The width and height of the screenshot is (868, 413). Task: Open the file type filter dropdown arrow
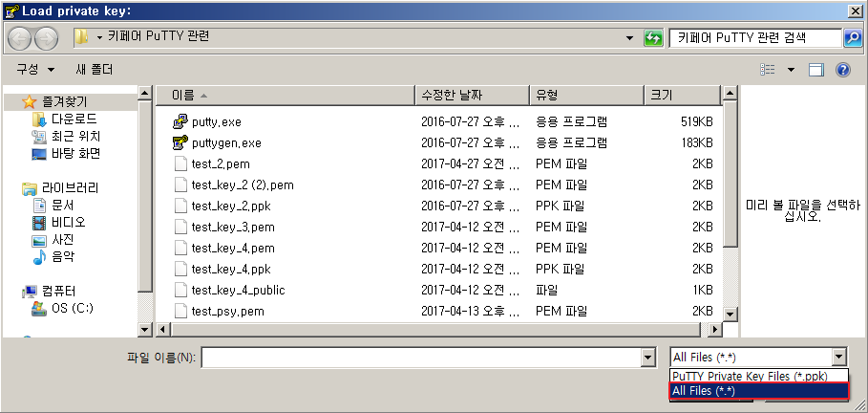[x=839, y=357]
